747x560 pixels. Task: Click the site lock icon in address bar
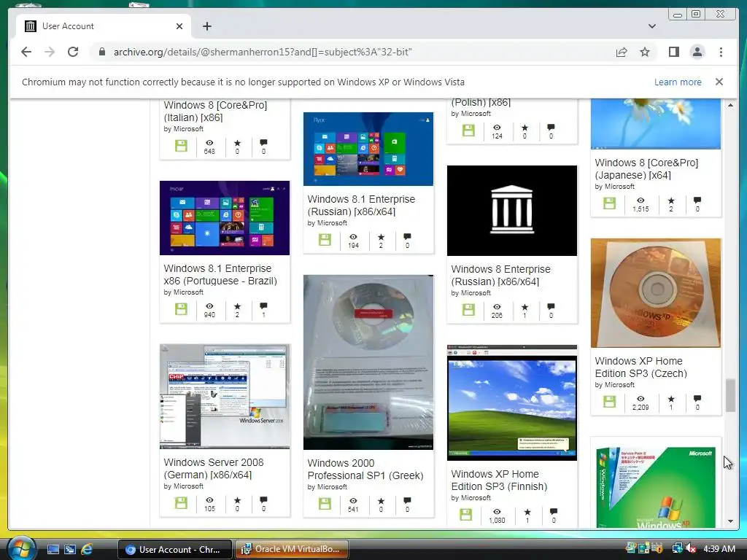click(101, 52)
